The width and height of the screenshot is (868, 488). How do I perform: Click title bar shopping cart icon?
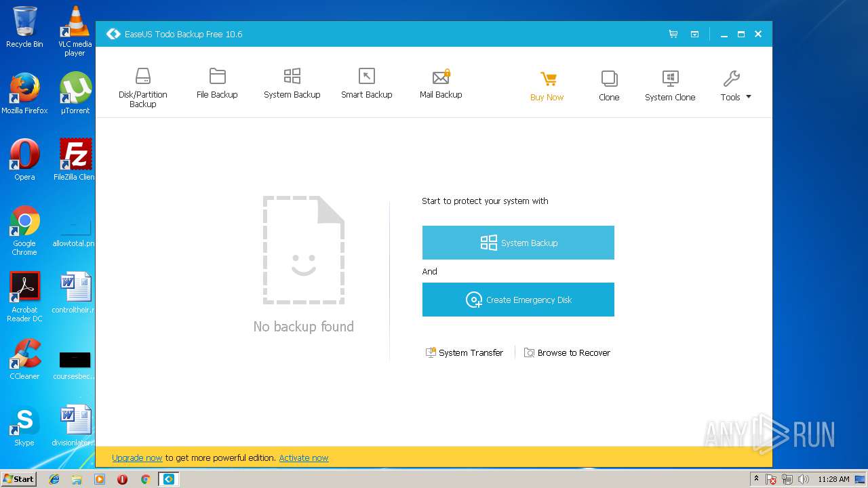[673, 34]
